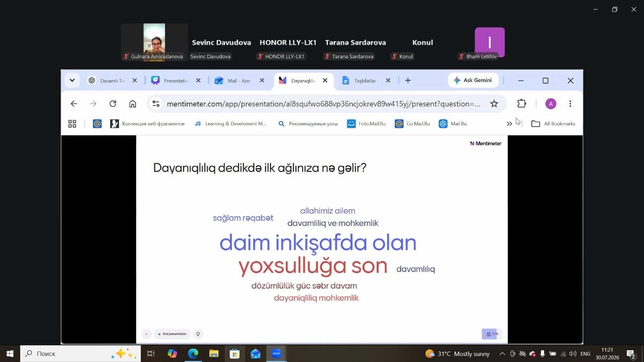
Task: Open the apps grid in the bookmarks bar
Action: [72, 124]
